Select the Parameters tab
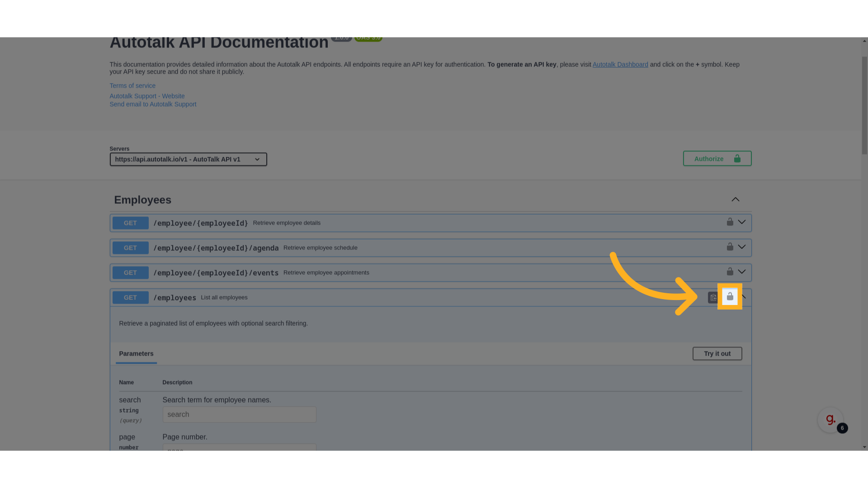868x488 pixels. (x=136, y=354)
